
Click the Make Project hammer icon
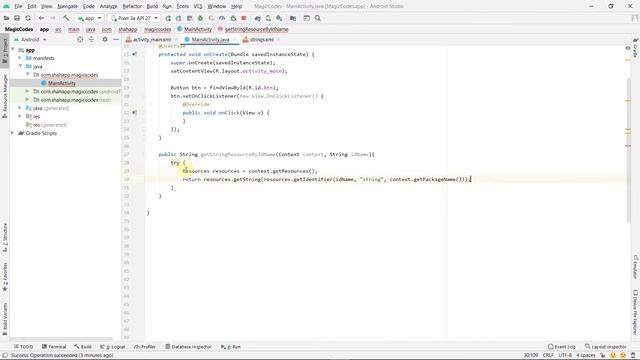pos(66,18)
